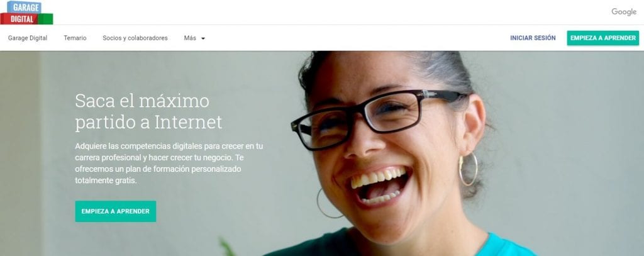Open Socios y colaboradores page
The width and height of the screenshot is (644, 256).
pos(135,38)
